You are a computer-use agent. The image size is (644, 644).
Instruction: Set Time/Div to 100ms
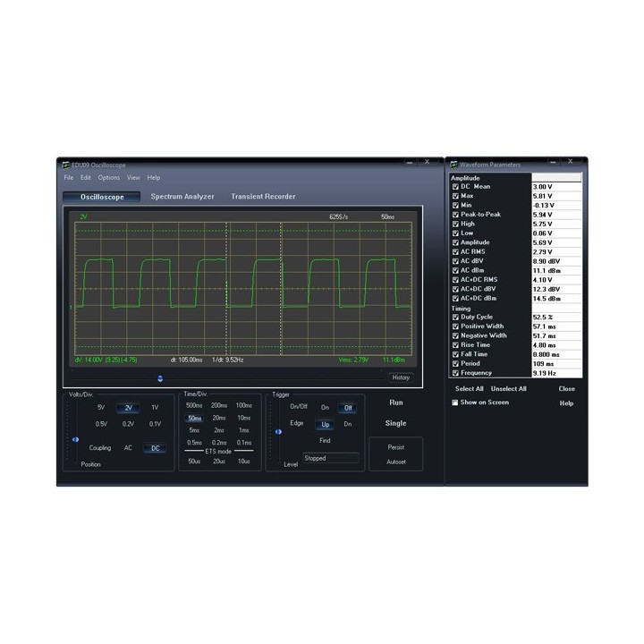[243, 405]
